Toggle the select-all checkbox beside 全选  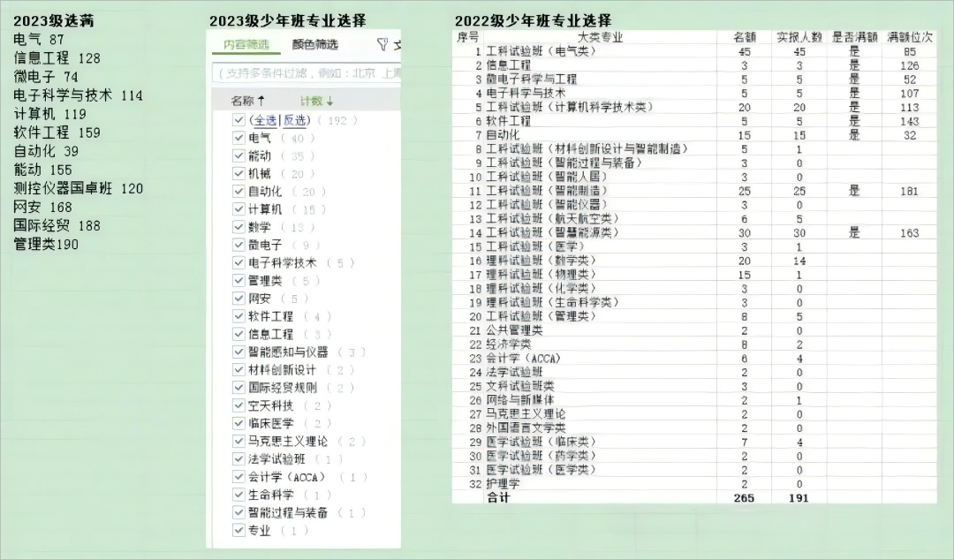tap(238, 120)
